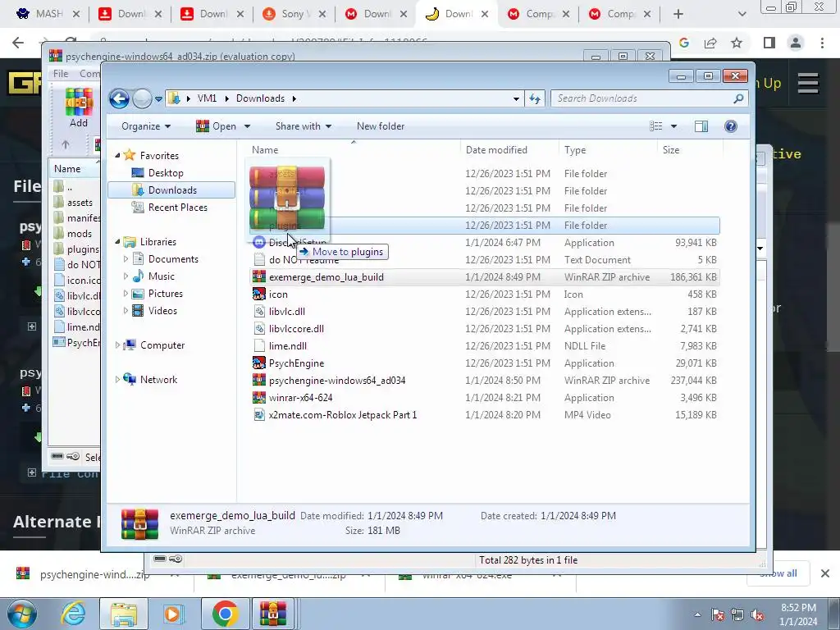Collapse the Libraries tree group

117,242
